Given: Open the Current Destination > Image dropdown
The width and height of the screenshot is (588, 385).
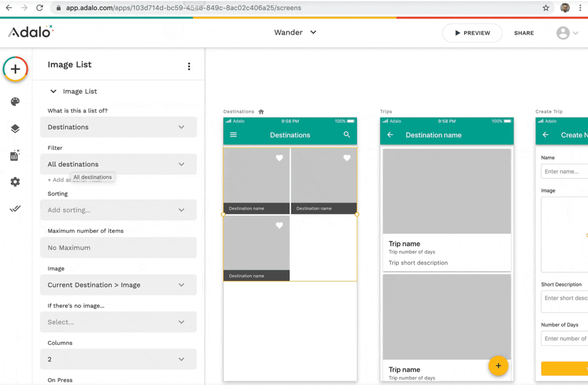Looking at the screenshot, I should [x=118, y=285].
